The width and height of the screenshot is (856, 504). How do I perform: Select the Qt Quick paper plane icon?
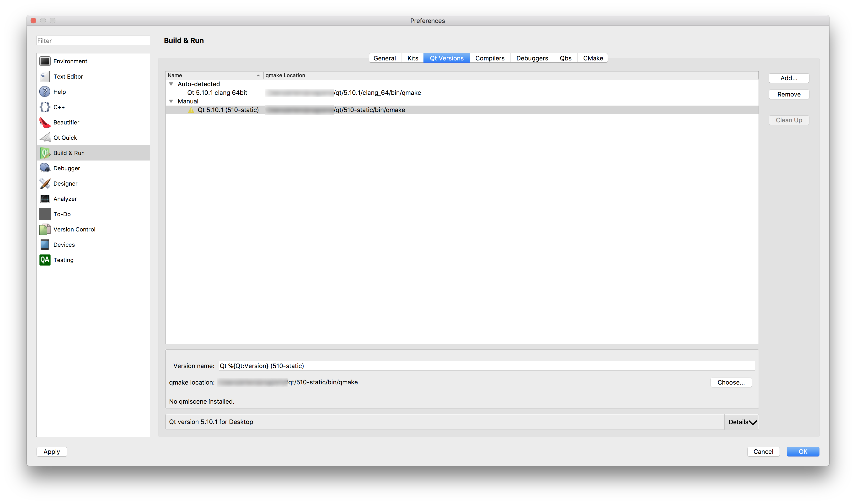(x=44, y=138)
